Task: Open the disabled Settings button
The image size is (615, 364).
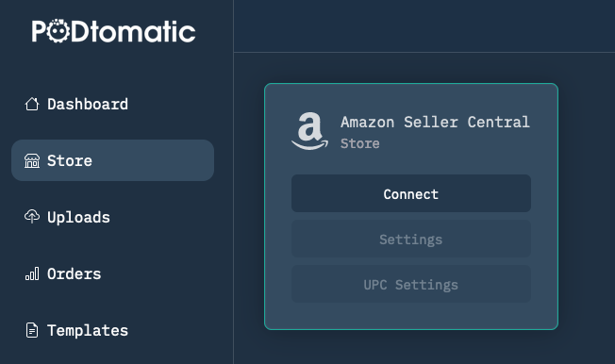Action: coord(411,239)
